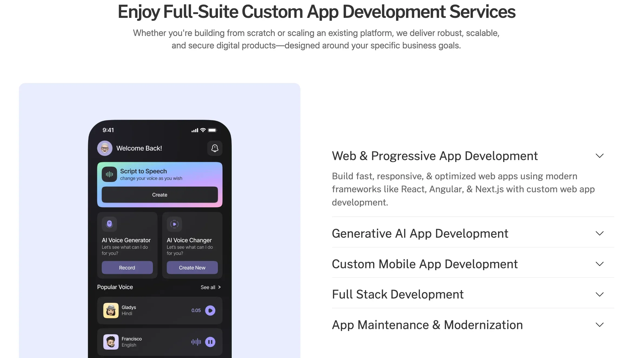Viewport: 644px width, 358px height.
Task: Click the Script to Speech title
Action: coord(144,171)
